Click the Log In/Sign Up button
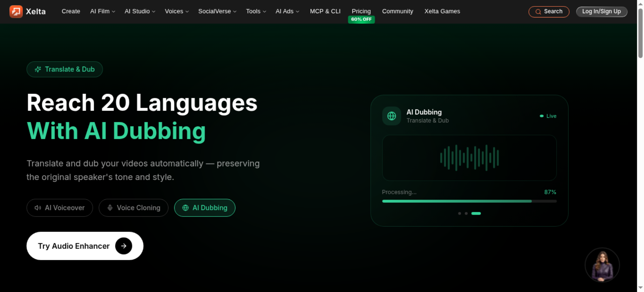Image resolution: width=644 pixels, height=292 pixels. pyautogui.click(x=601, y=12)
